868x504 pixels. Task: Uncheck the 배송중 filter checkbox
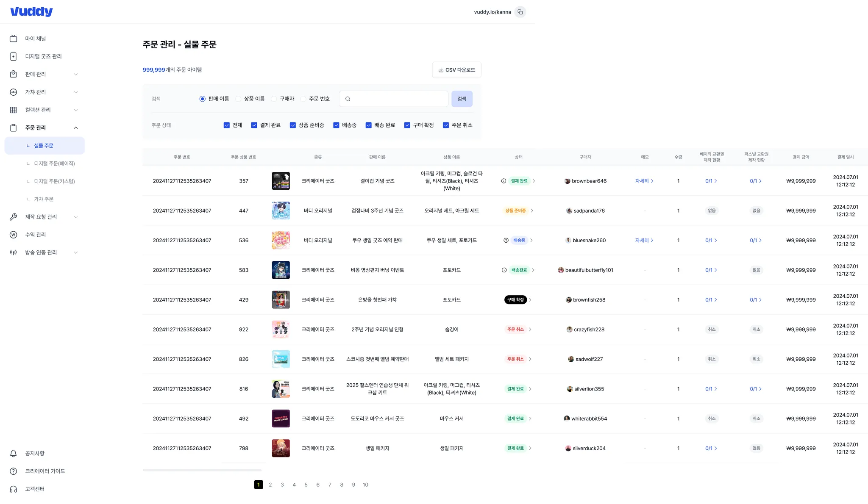[336, 125]
